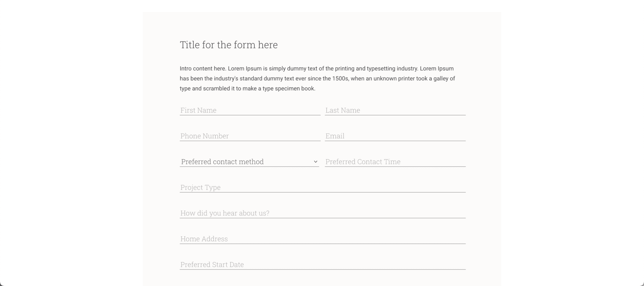
Task: Select the 'How did you hear about us?' input
Action: coord(322,213)
